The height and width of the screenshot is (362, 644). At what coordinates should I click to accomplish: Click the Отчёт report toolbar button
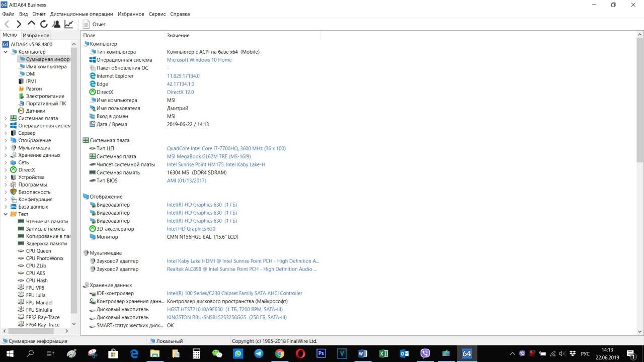94,24
